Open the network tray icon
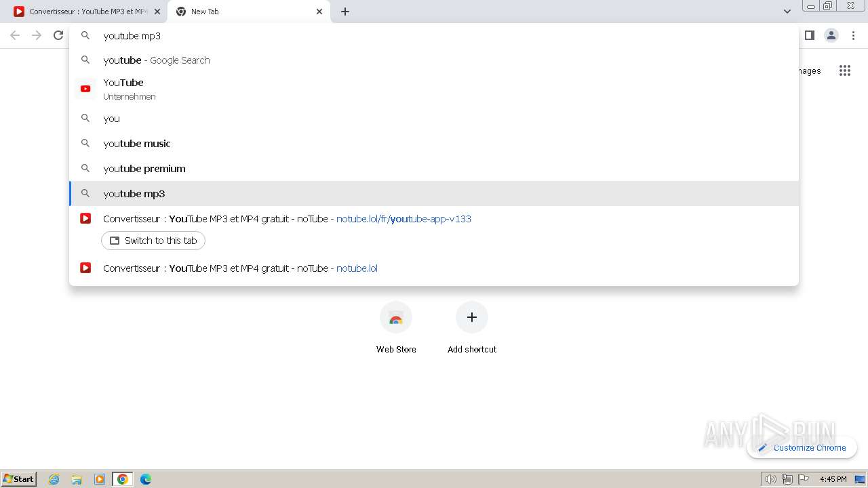 (x=787, y=479)
